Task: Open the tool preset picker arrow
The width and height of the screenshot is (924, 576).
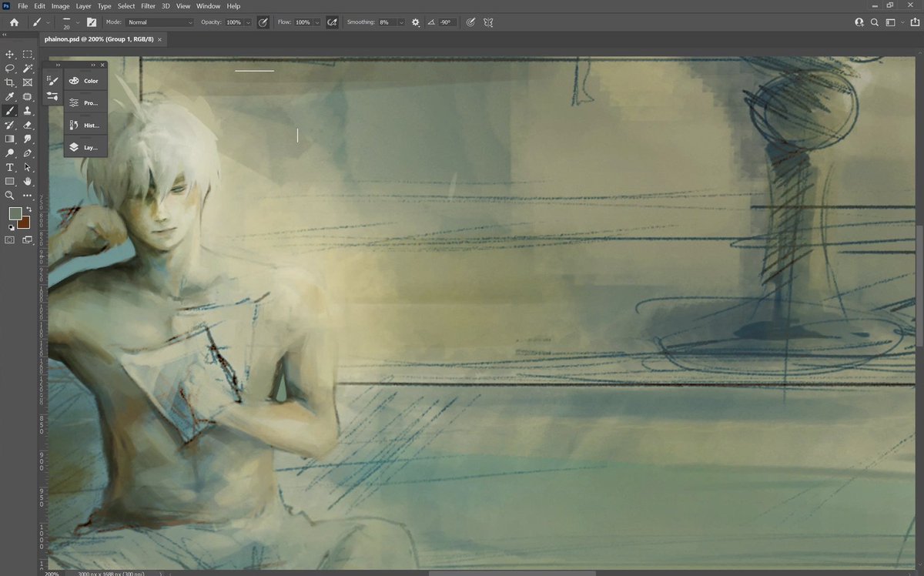Action: point(48,22)
